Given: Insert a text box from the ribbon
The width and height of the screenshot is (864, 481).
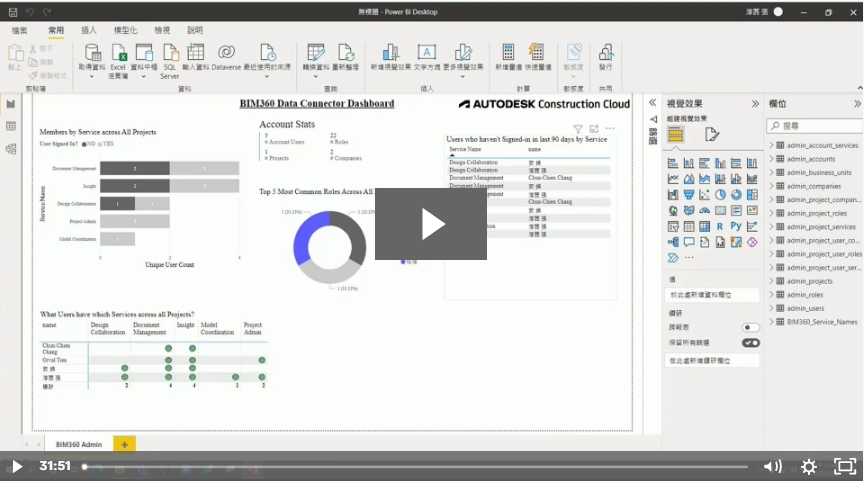Looking at the screenshot, I should point(426,52).
